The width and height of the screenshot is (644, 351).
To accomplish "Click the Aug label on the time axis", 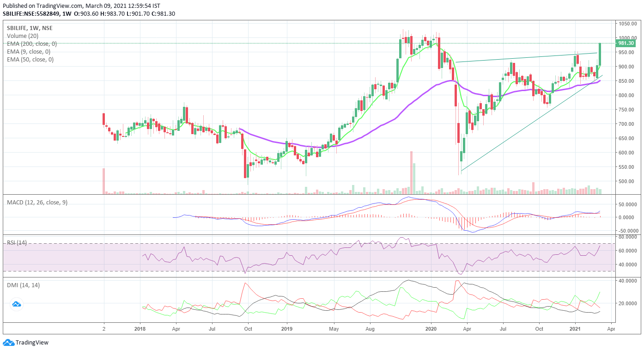I will point(371,328).
